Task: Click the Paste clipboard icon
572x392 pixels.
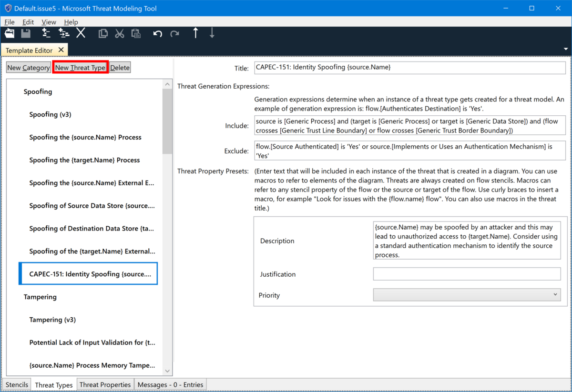Action: (x=136, y=33)
